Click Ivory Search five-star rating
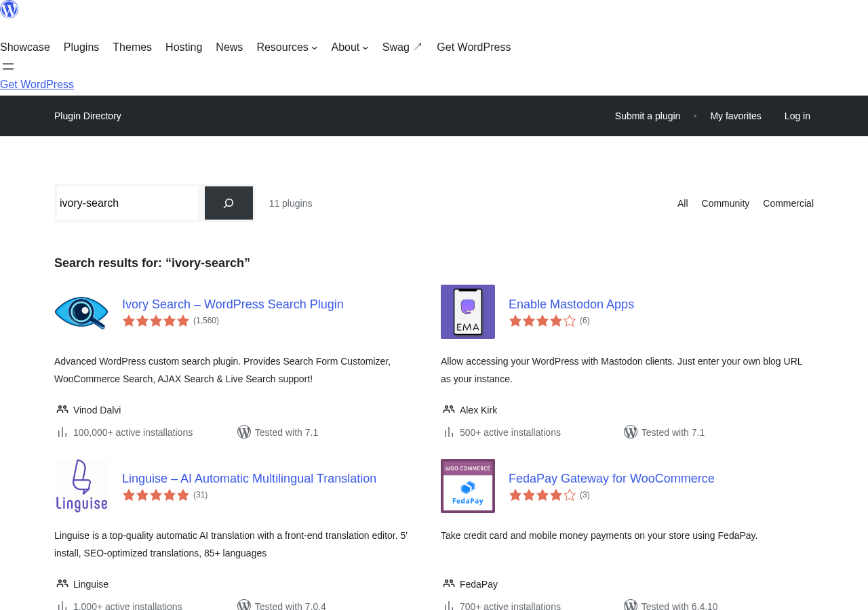The height and width of the screenshot is (610, 868). pos(156,321)
